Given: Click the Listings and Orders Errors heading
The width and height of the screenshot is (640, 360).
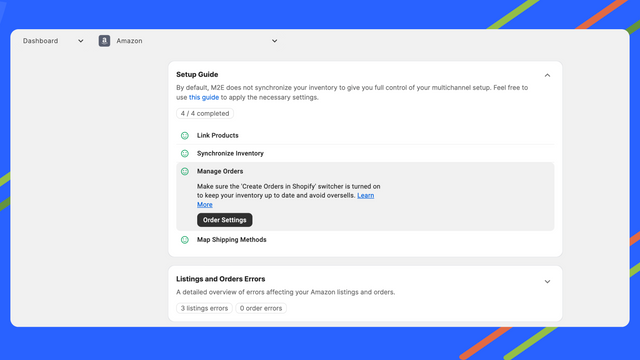Looking at the screenshot, I should (x=220, y=279).
